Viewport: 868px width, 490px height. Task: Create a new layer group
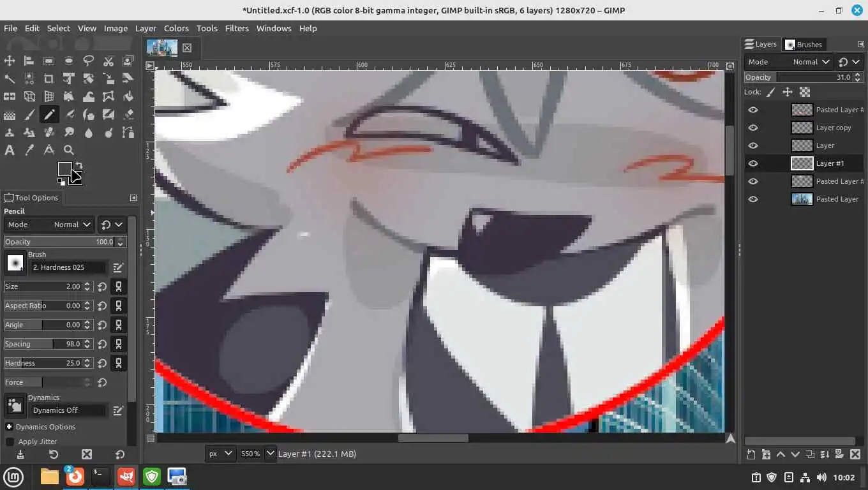coord(766,454)
